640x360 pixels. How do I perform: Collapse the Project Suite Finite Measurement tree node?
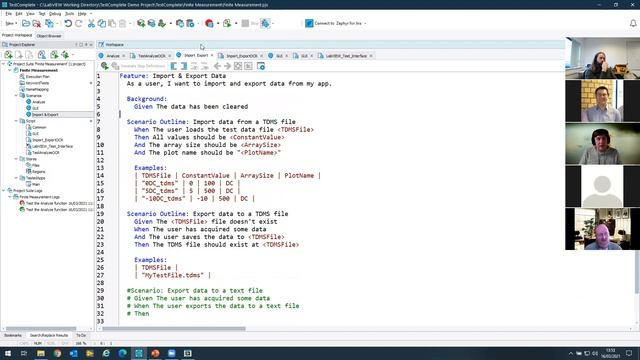tap(4, 64)
